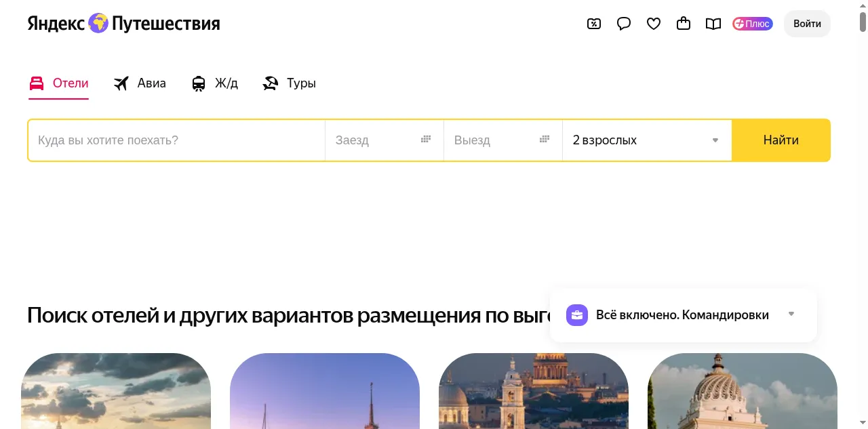This screenshot has height=429, width=868.
Task: Open the fourth city photo card with ornate dome
Action: click(743, 391)
